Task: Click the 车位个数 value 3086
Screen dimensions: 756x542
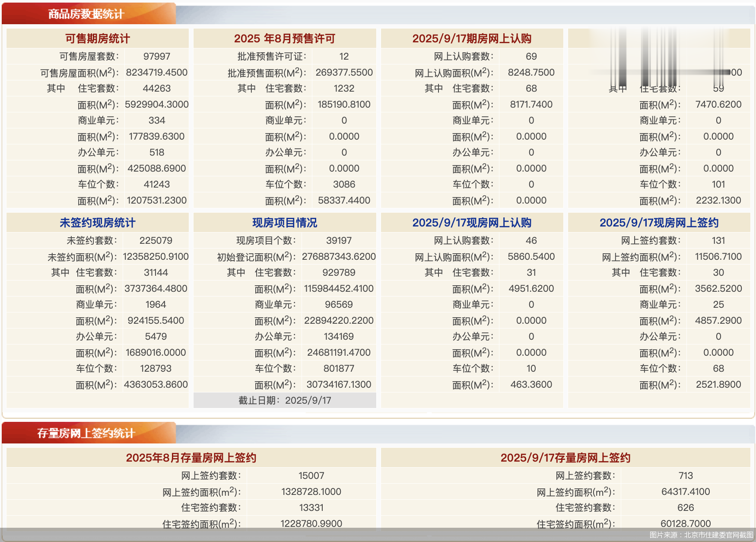Action: tap(344, 184)
